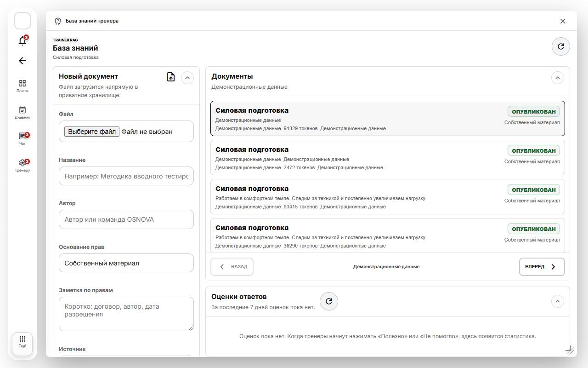Viewport: 588px width, 368px height.
Task: Click the Новый документ heading
Action: 88,76
